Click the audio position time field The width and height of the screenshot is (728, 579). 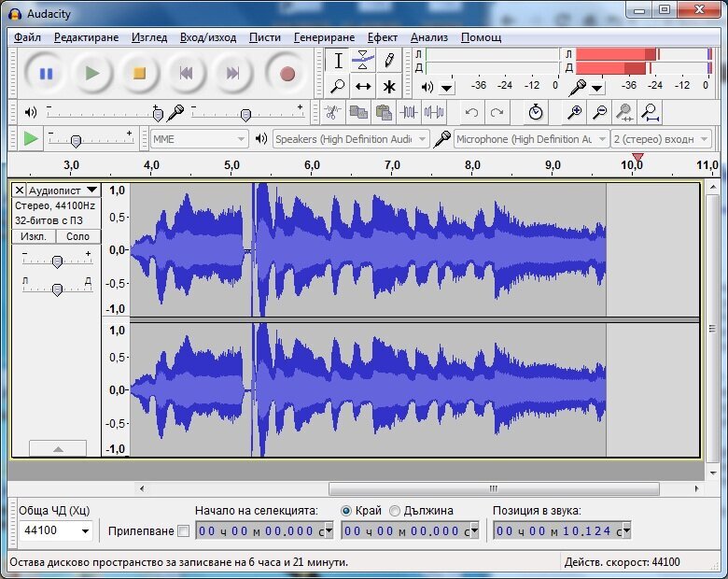[x=562, y=530]
